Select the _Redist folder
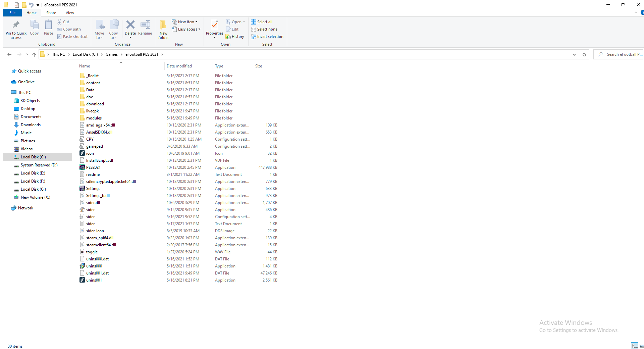644x349 pixels. point(89,76)
